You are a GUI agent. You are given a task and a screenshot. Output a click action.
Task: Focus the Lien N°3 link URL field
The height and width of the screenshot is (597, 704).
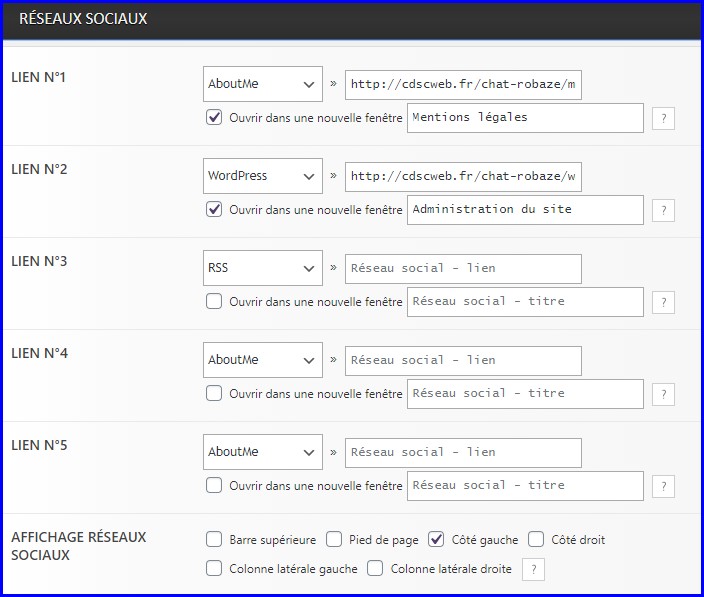(463, 268)
